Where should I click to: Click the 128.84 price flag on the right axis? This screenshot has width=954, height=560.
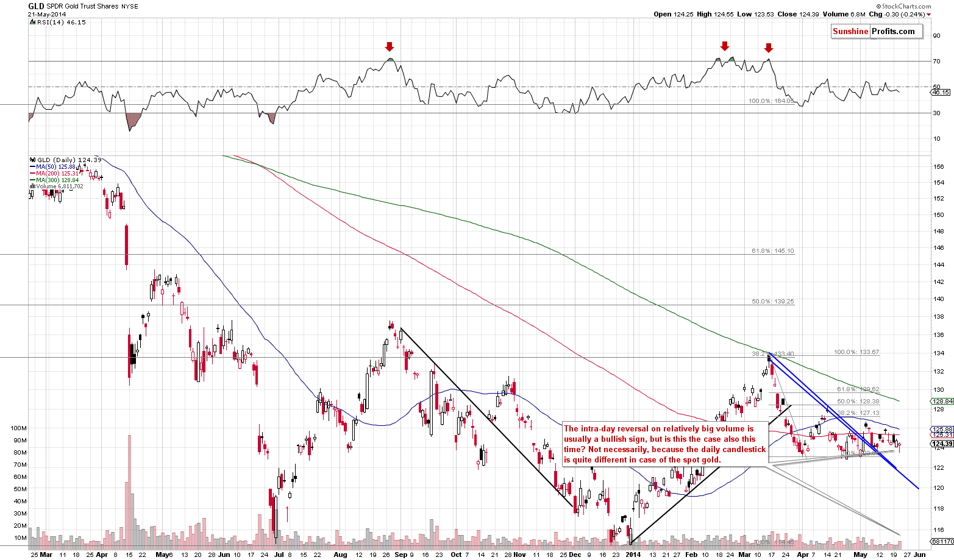coord(941,401)
